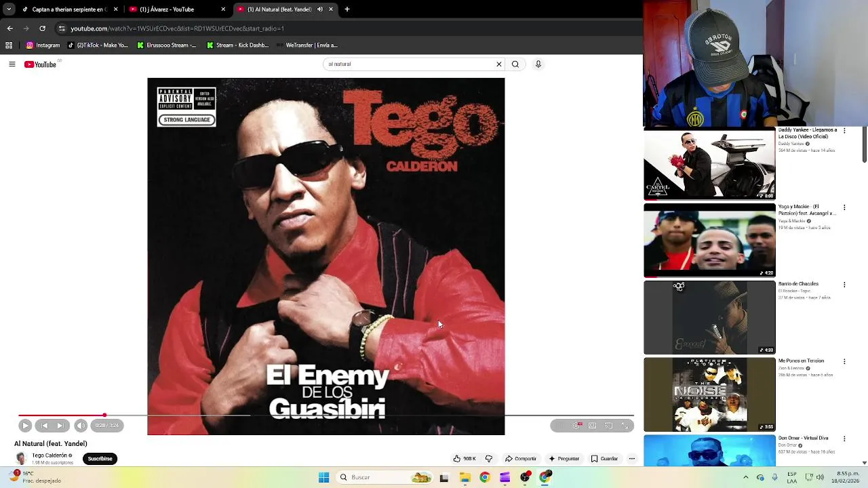Image resolution: width=868 pixels, height=488 pixels.
Task: Go back with the browser back arrow
Action: click(x=9, y=28)
